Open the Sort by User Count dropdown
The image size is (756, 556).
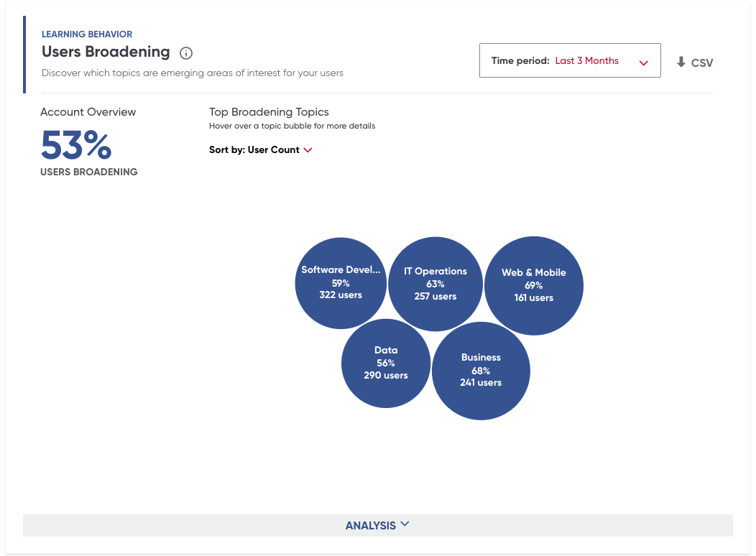(x=260, y=150)
